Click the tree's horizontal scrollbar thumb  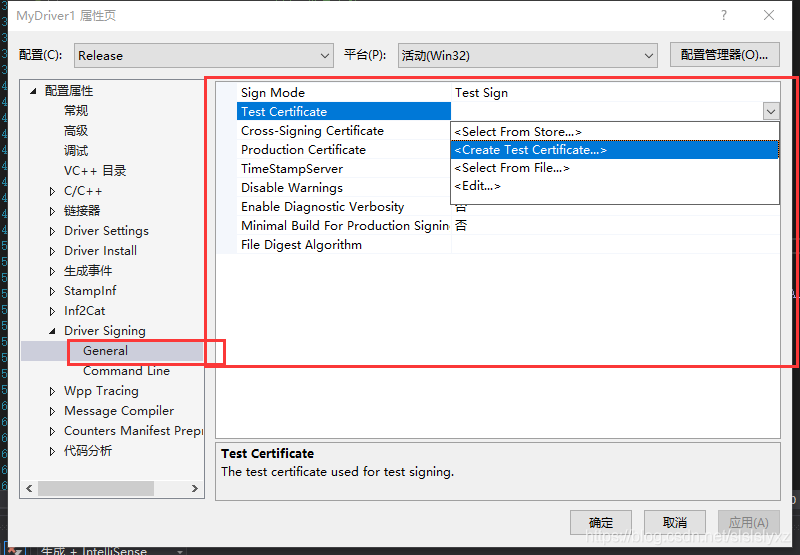(96, 489)
